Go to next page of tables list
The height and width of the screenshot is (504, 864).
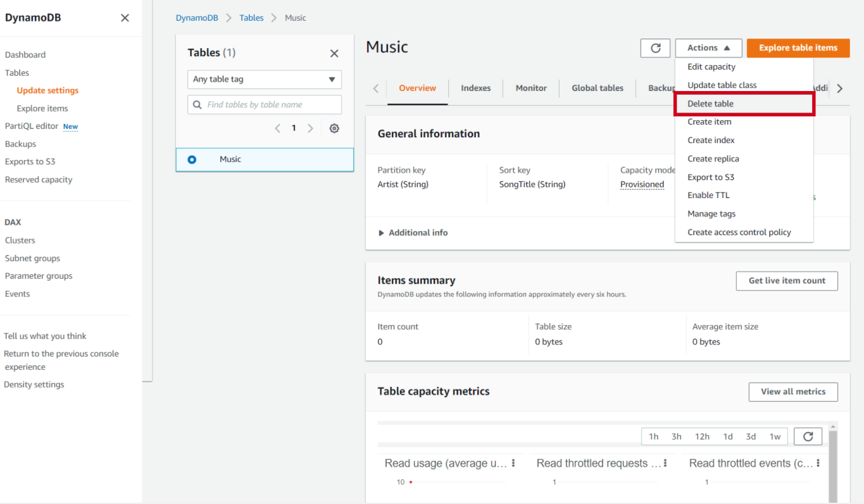point(310,128)
